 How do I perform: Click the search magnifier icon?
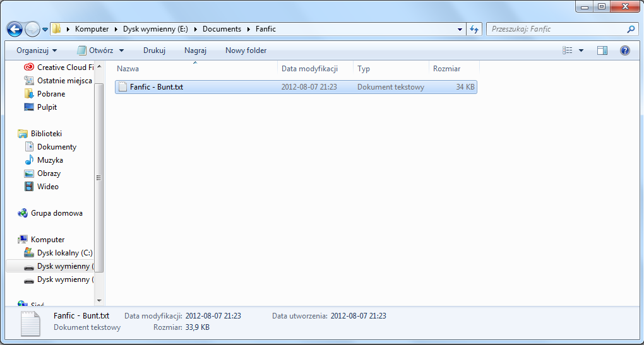[631, 29]
